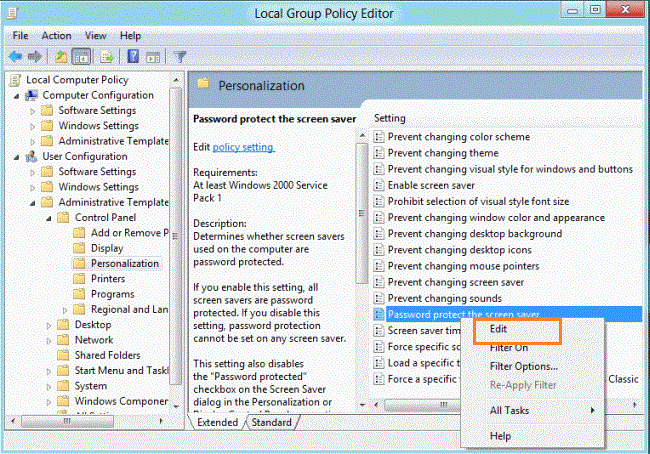Collapse the User Configuration node
This screenshot has height=454, width=650.
pyautogui.click(x=17, y=158)
